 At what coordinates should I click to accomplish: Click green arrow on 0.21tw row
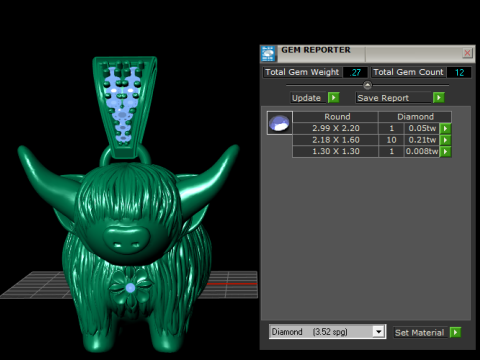[445, 140]
